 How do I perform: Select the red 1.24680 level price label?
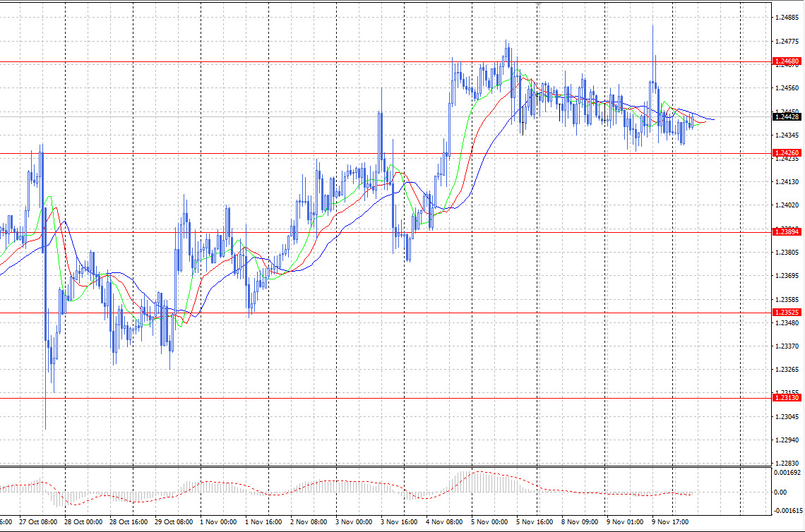[787, 61]
